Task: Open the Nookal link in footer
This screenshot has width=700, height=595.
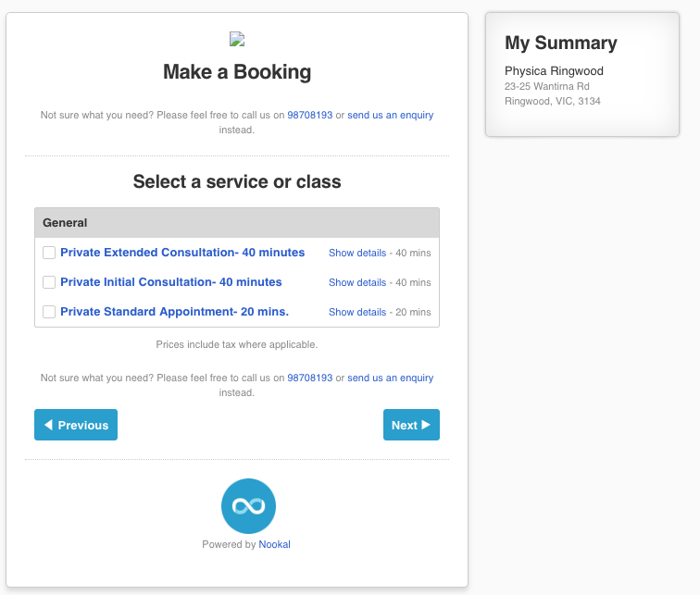Action: pos(274,544)
